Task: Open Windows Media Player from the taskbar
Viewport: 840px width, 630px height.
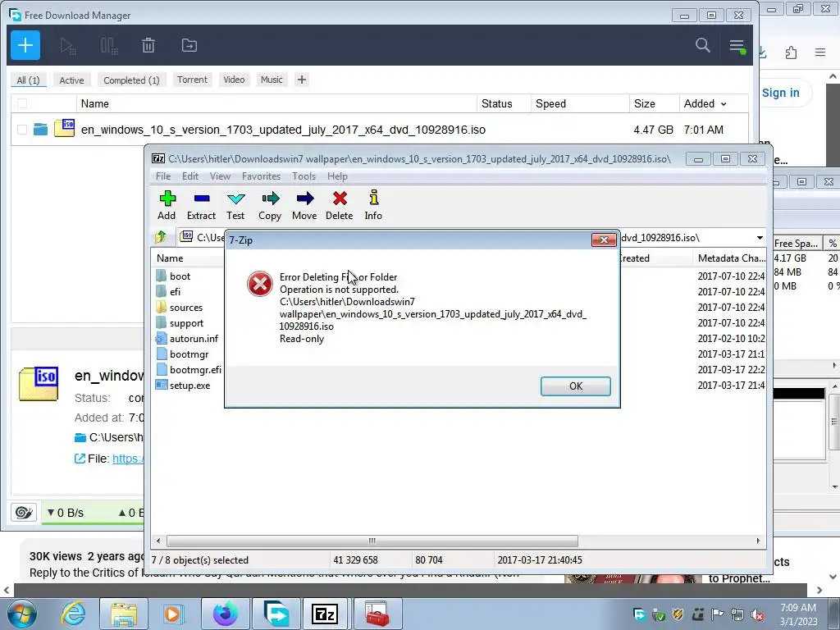Action: tap(174, 614)
